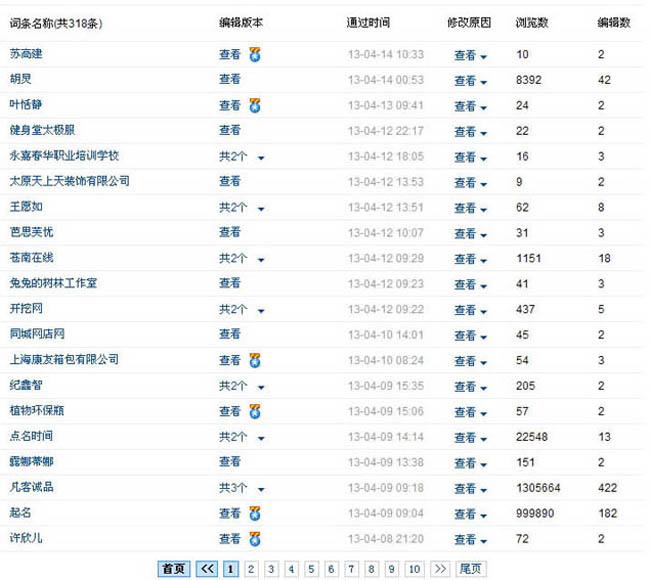Image resolution: width=650 pixels, height=580 pixels.
Task: Open the 太原天上天装饰有限公司 entry link
Action: point(70,181)
